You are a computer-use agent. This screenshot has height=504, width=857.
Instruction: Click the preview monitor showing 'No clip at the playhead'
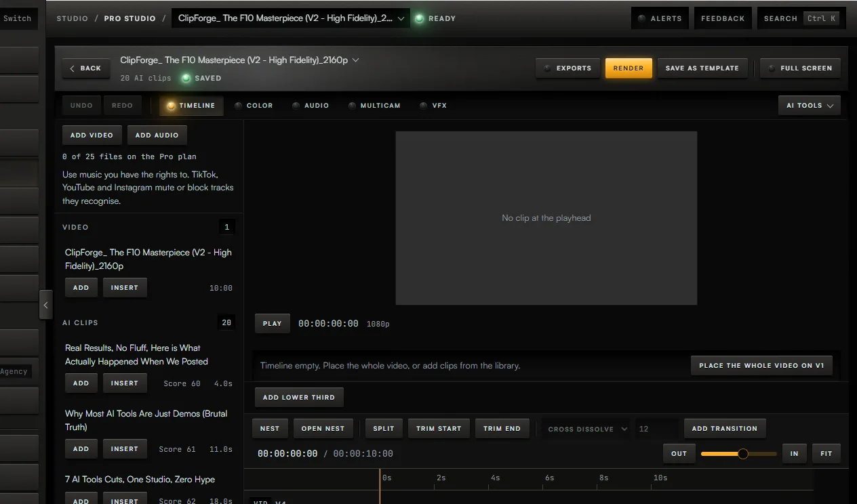point(546,218)
